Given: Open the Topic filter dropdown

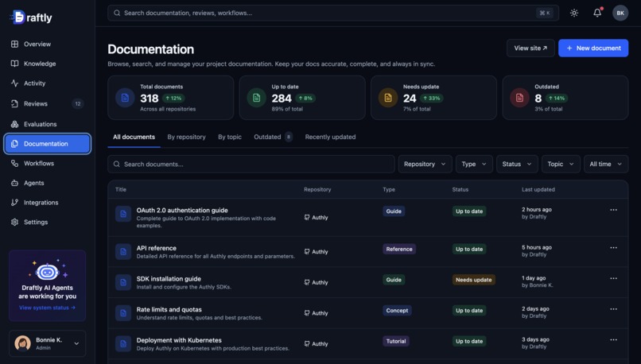Looking at the screenshot, I should (x=561, y=165).
